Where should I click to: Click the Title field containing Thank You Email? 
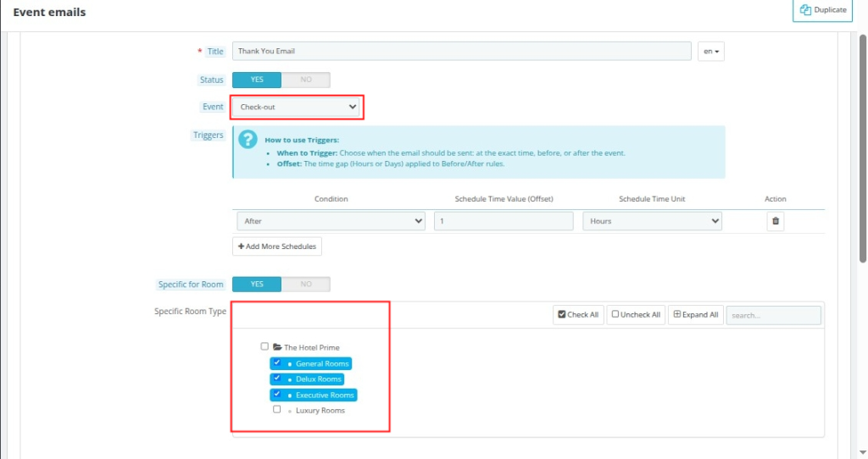click(x=461, y=52)
